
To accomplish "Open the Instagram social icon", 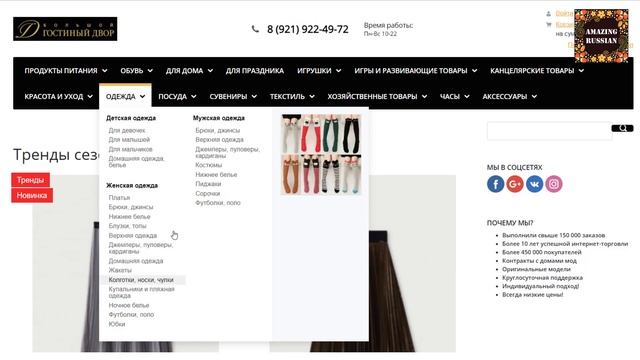I will click(554, 184).
